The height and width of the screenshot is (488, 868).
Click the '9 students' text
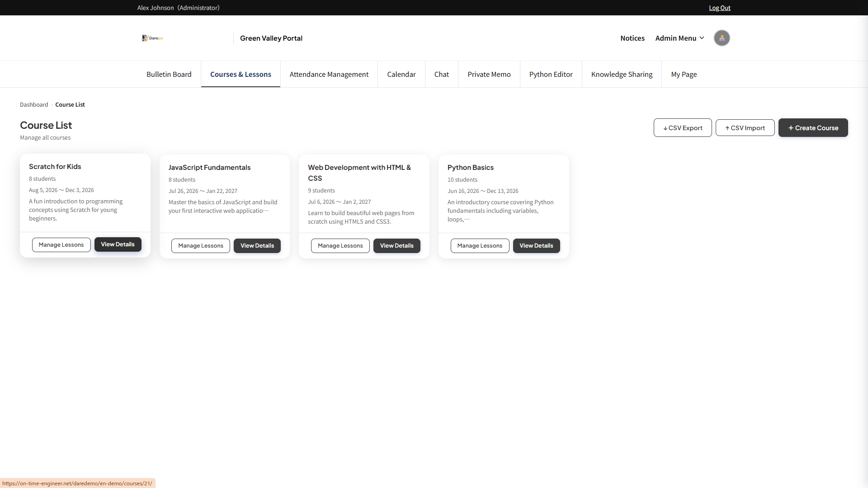tap(321, 190)
